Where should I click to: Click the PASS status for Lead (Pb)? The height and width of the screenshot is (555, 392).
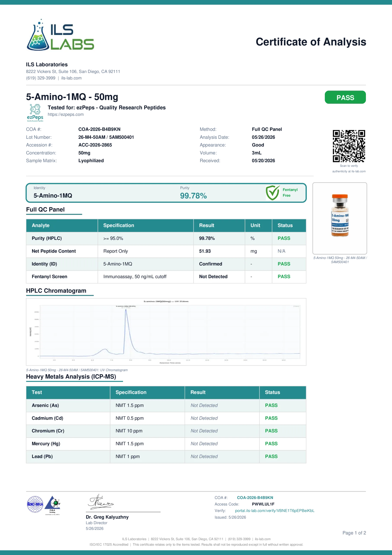coord(271,456)
